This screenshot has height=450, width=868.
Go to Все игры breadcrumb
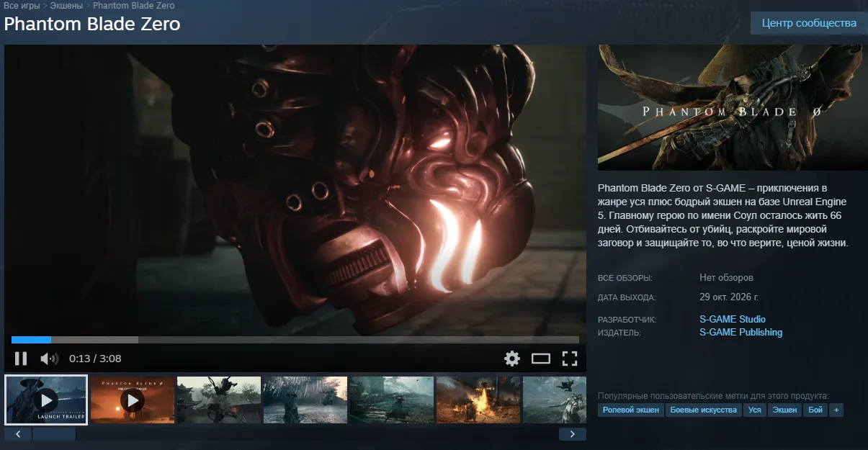(x=22, y=6)
